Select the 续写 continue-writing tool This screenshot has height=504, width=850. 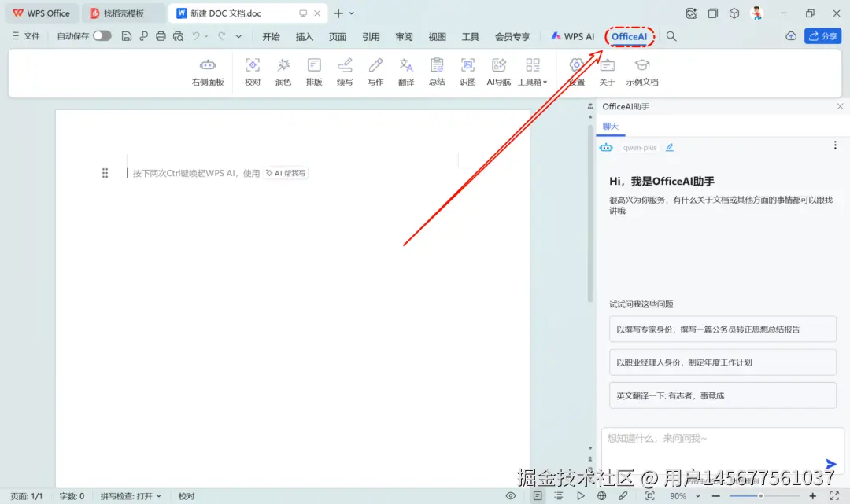[x=345, y=72]
